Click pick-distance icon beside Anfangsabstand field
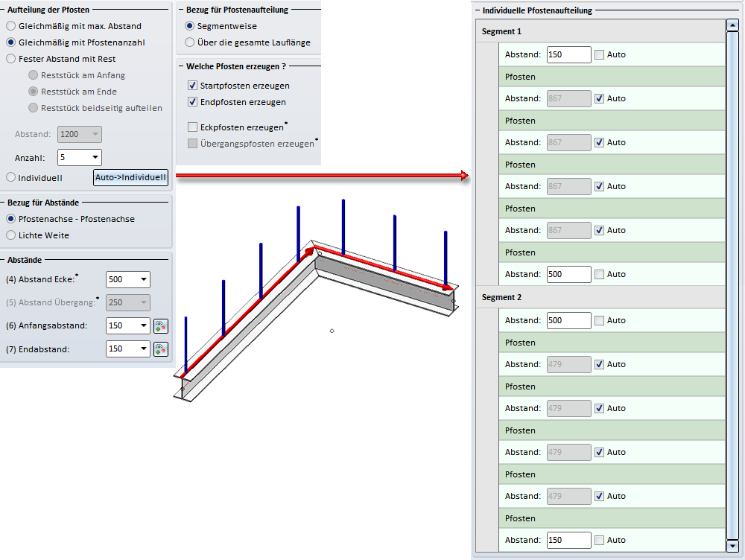745x560 pixels. [161, 326]
